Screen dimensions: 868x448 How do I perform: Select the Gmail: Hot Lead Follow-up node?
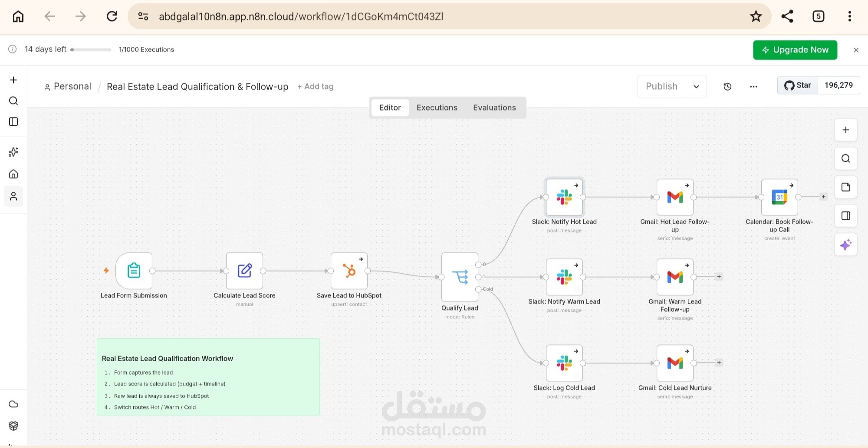pyautogui.click(x=675, y=197)
